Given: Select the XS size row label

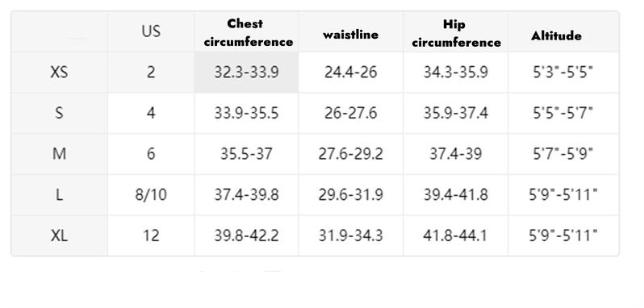Looking at the screenshot, I should coord(60,73).
